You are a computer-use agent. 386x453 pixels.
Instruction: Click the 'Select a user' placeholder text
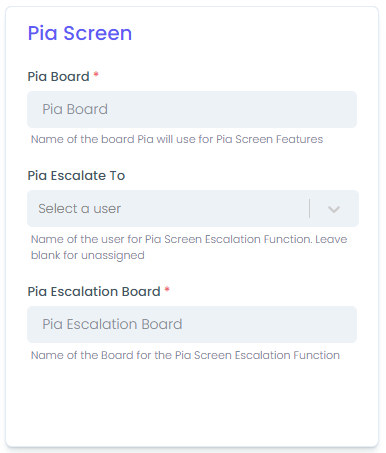pyautogui.click(x=79, y=209)
